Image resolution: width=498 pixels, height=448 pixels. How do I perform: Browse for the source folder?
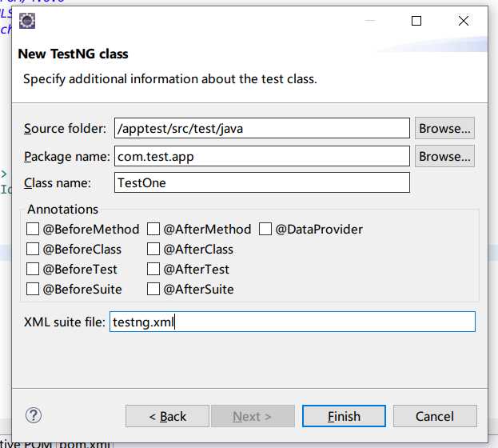coord(444,128)
